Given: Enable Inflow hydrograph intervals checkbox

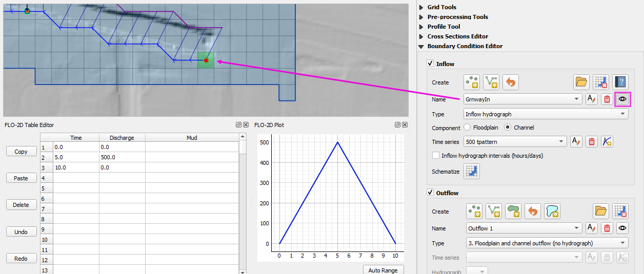Looking at the screenshot, I should [436, 156].
